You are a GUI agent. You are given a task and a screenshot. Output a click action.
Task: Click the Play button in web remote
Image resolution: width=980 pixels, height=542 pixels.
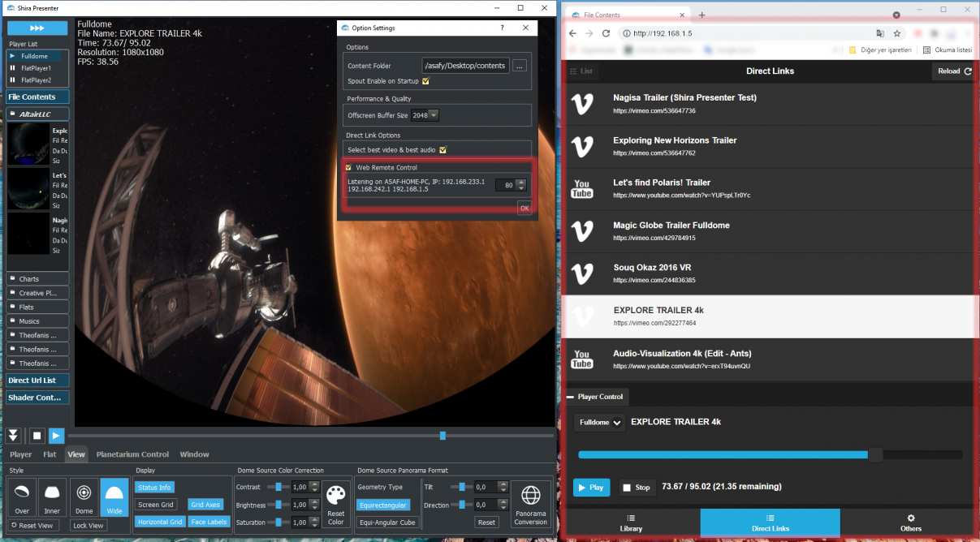pyautogui.click(x=591, y=487)
